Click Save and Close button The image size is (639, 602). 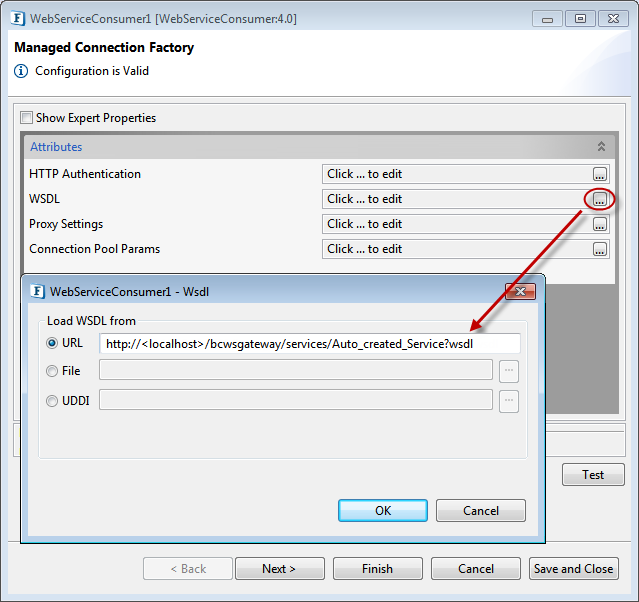tap(573, 568)
